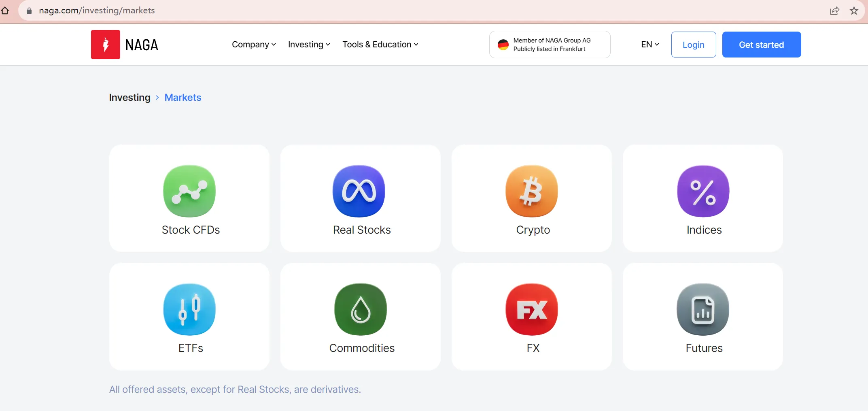The image size is (868, 411).
Task: Expand the Investing menu
Action: 309,45
